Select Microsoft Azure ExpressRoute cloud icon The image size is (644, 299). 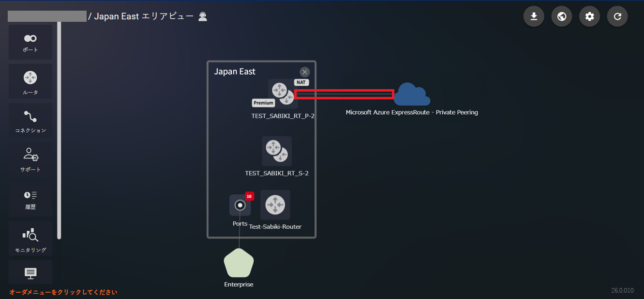point(412,94)
